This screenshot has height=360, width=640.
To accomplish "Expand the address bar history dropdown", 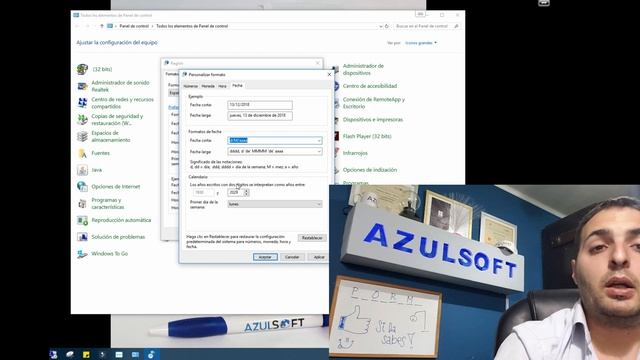I will [x=381, y=26].
